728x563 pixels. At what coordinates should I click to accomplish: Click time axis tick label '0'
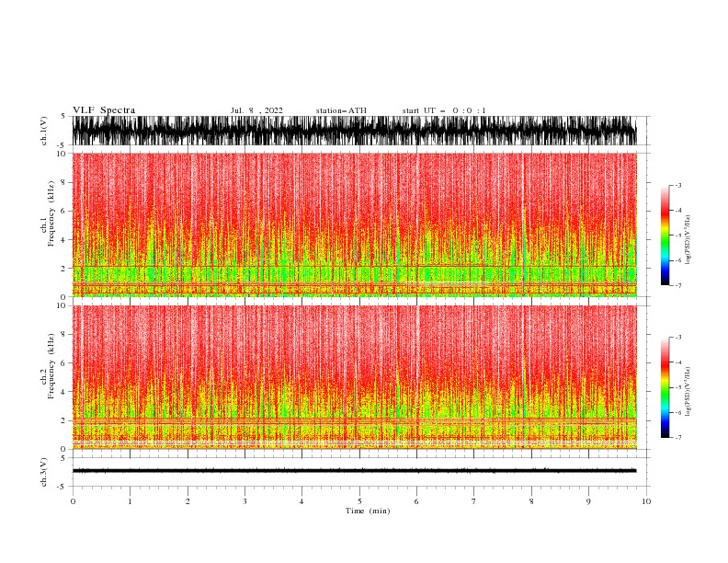click(73, 501)
